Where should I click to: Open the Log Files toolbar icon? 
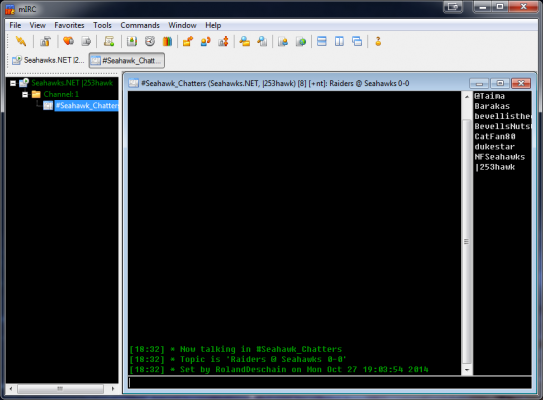tap(262, 42)
